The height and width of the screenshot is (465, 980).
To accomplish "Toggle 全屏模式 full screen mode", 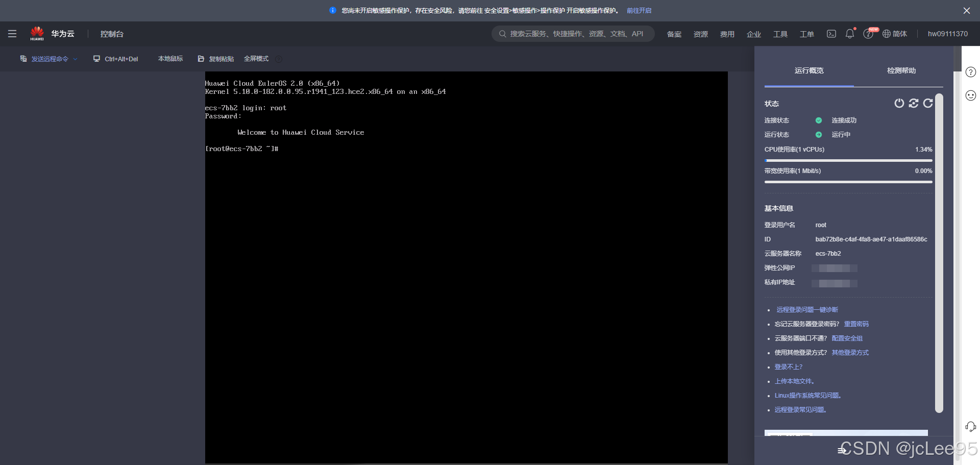I will (256, 59).
